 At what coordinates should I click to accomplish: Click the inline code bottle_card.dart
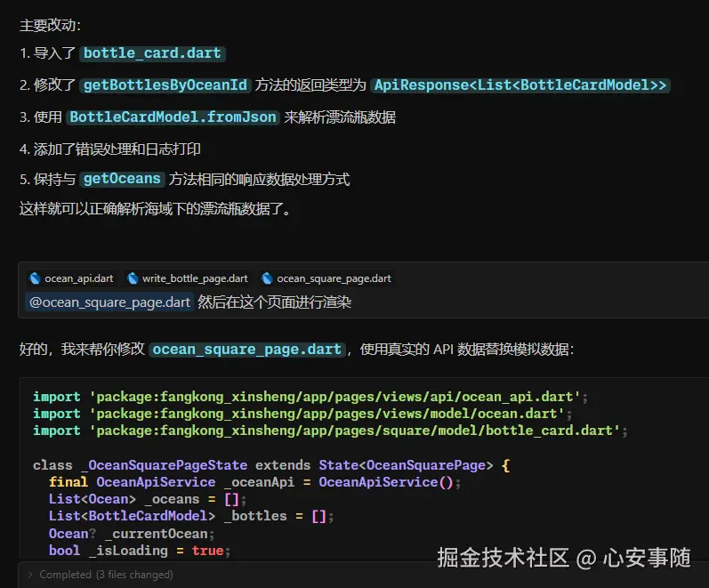coord(152,53)
